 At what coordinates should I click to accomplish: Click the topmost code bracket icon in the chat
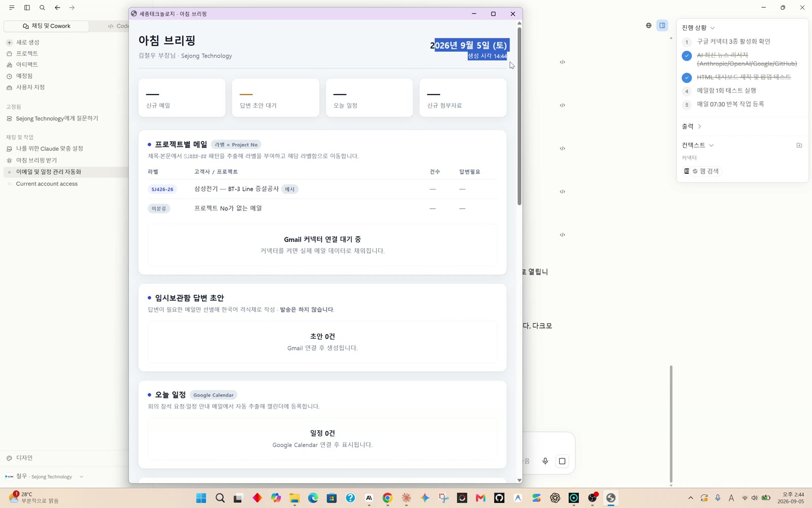coord(562,62)
